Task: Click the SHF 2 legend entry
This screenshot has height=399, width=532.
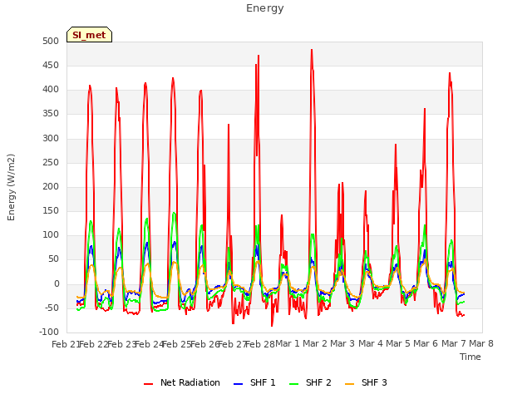Action: tap(310, 382)
